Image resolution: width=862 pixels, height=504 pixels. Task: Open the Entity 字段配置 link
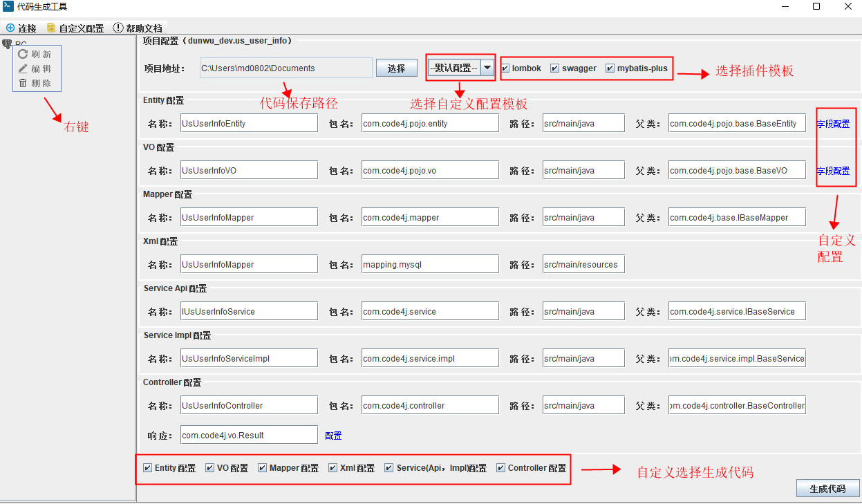tap(833, 124)
